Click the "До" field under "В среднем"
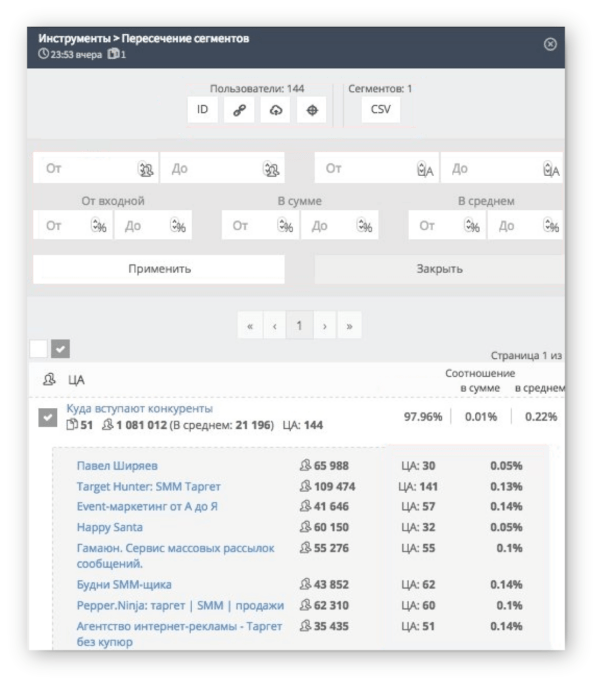Viewport: 600px width, 685px height. pyautogui.click(x=526, y=225)
